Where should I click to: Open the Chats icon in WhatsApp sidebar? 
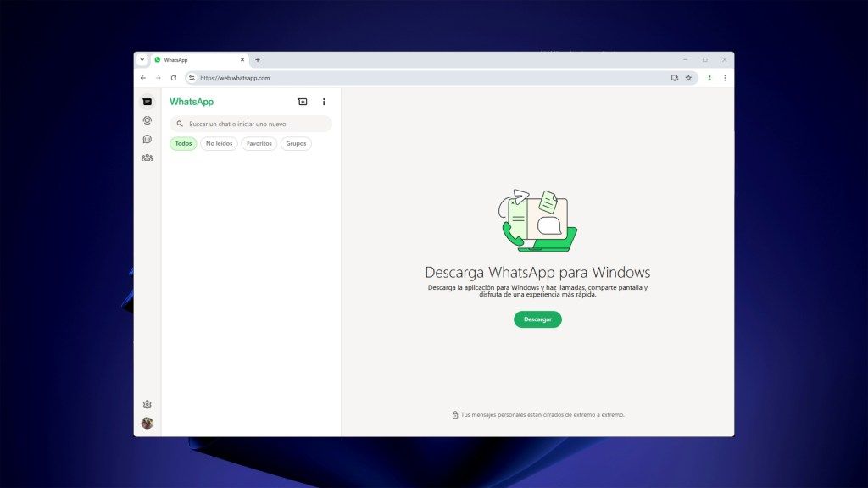click(147, 102)
